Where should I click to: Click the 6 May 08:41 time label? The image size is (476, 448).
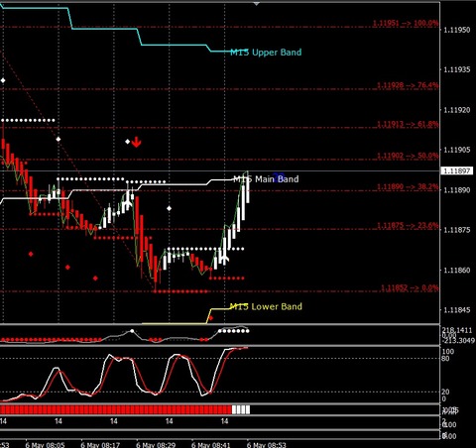coord(211,444)
